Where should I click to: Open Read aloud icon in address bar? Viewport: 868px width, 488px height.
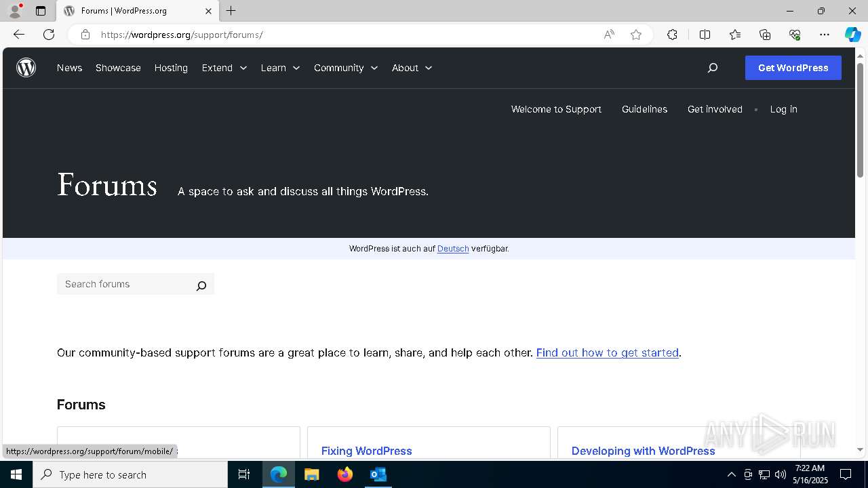(x=609, y=35)
